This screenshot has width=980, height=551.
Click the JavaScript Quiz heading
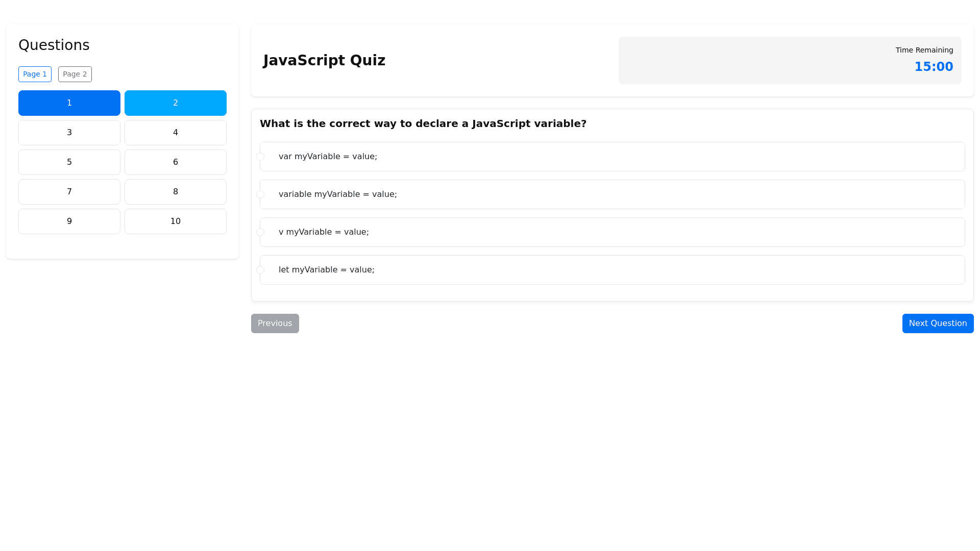click(x=324, y=60)
